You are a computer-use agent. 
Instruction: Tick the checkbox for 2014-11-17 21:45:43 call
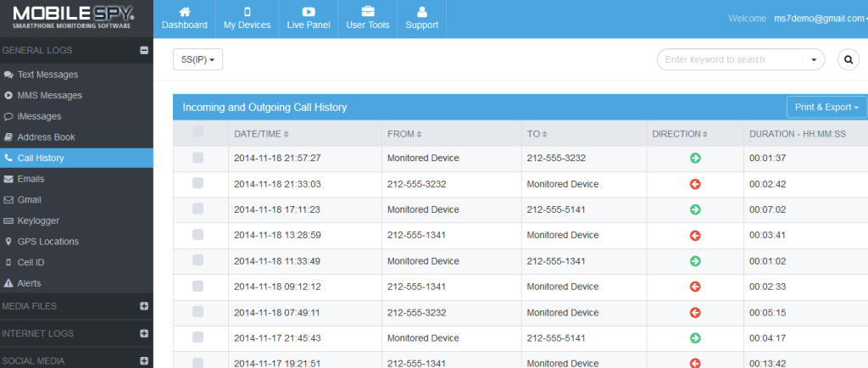pyautogui.click(x=198, y=337)
